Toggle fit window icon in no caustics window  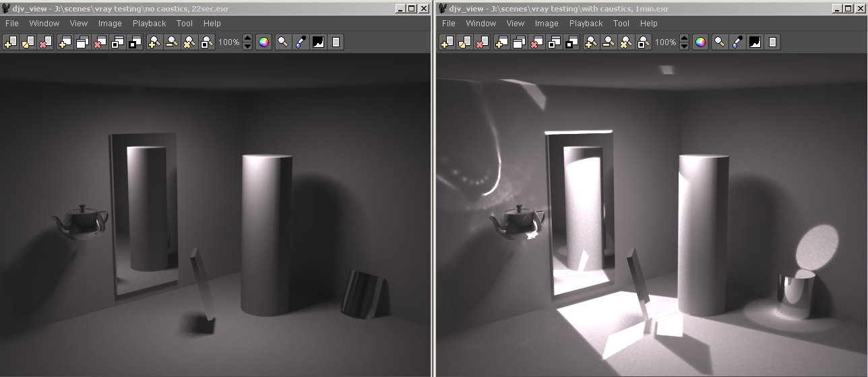[x=117, y=42]
